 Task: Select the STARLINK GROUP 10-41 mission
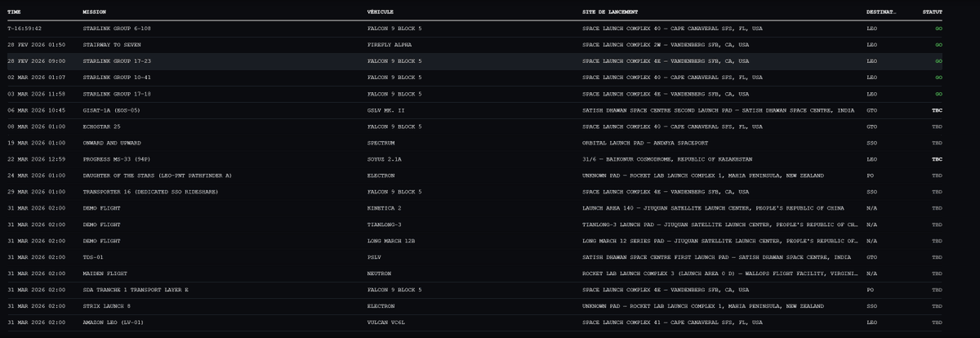[117, 78]
